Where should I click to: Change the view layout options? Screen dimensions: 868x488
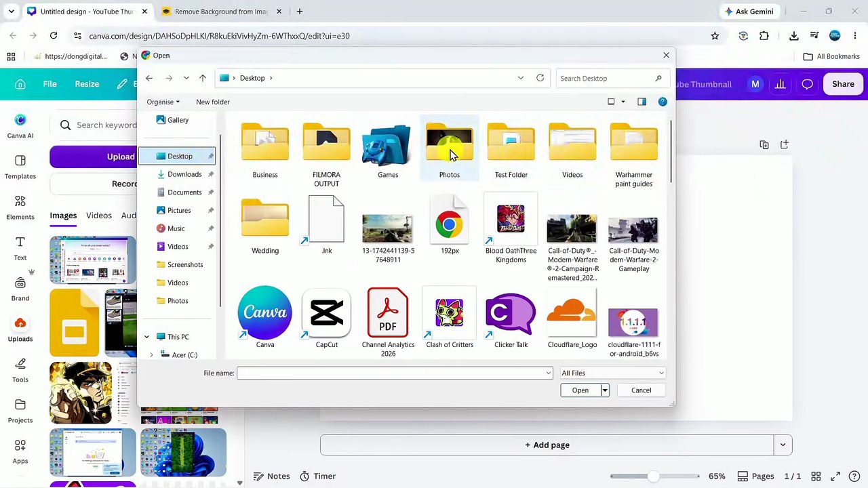point(616,102)
